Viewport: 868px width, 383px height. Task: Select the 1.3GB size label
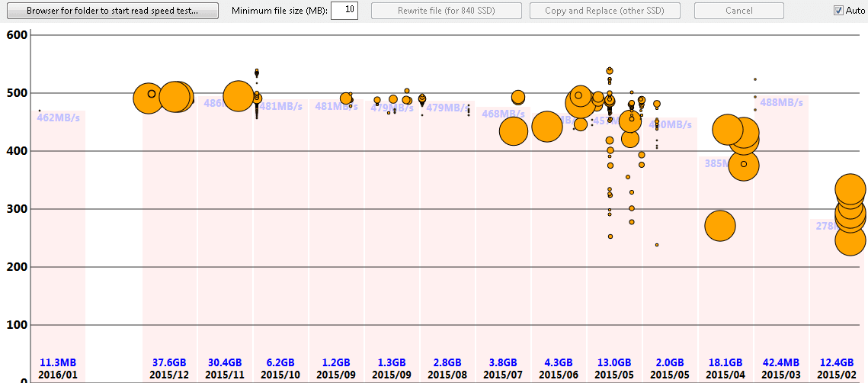point(392,363)
